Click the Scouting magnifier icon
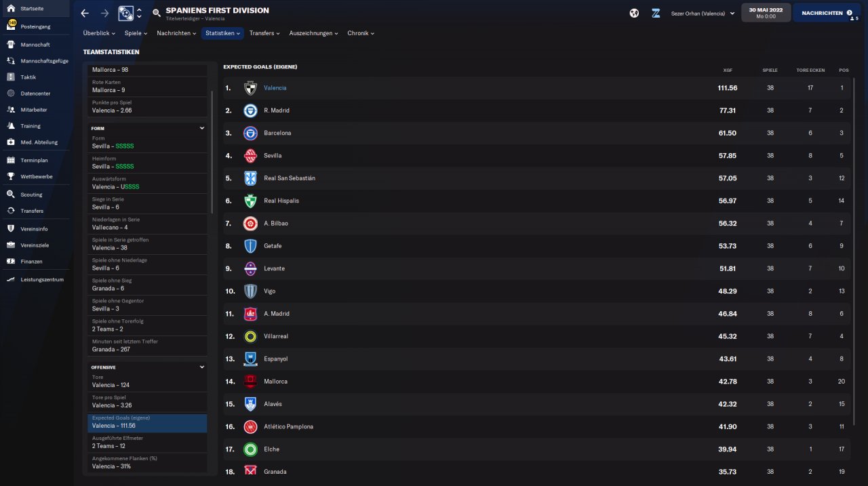The width and height of the screenshot is (868, 486). pos(11,195)
